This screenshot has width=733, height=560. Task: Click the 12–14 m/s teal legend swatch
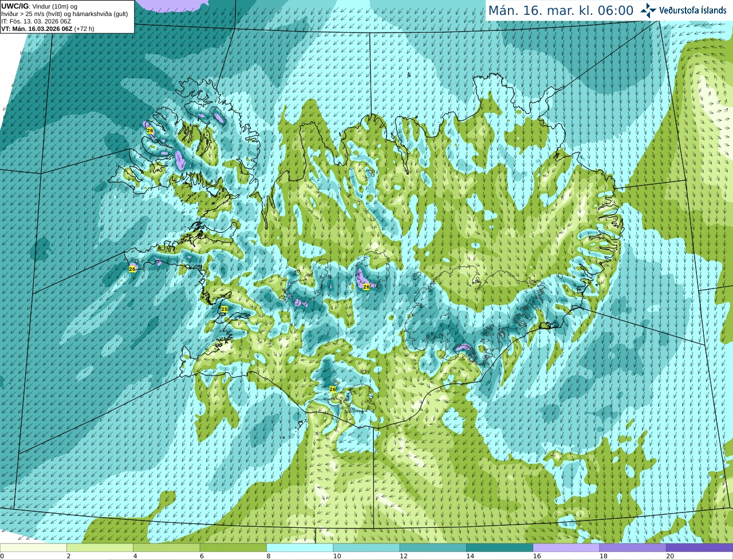click(x=433, y=547)
